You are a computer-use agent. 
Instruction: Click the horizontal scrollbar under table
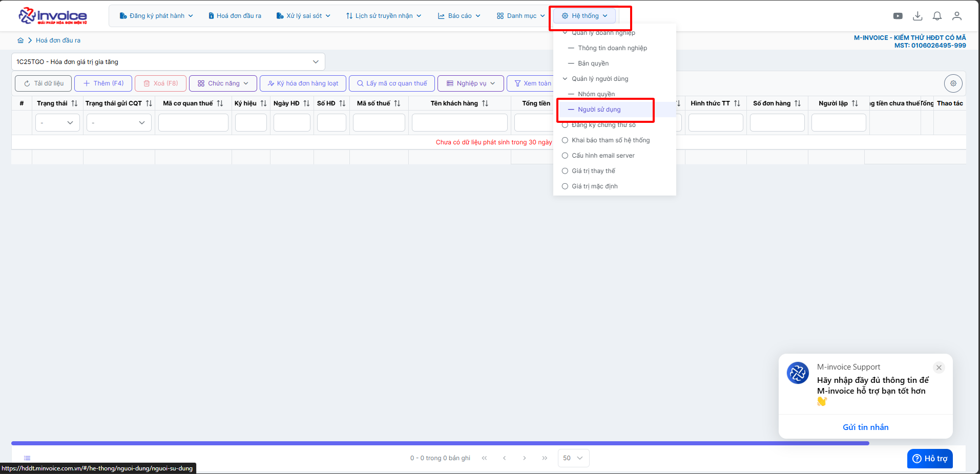[440, 443]
